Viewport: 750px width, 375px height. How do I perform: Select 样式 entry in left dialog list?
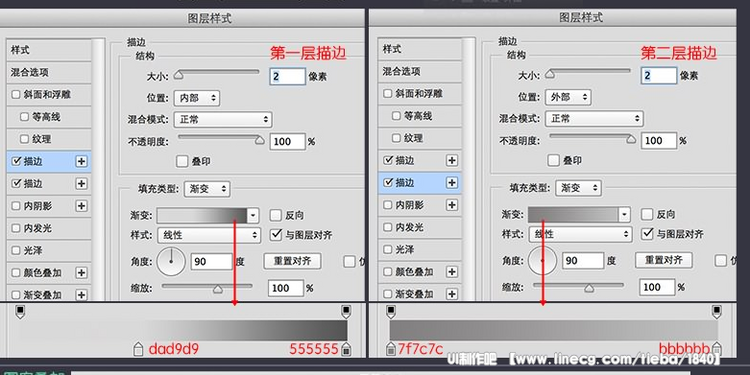pyautogui.click(x=49, y=50)
